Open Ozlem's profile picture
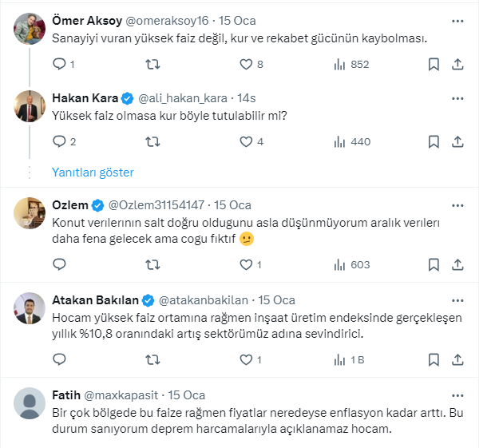This screenshot has width=495, height=448. tap(30, 211)
